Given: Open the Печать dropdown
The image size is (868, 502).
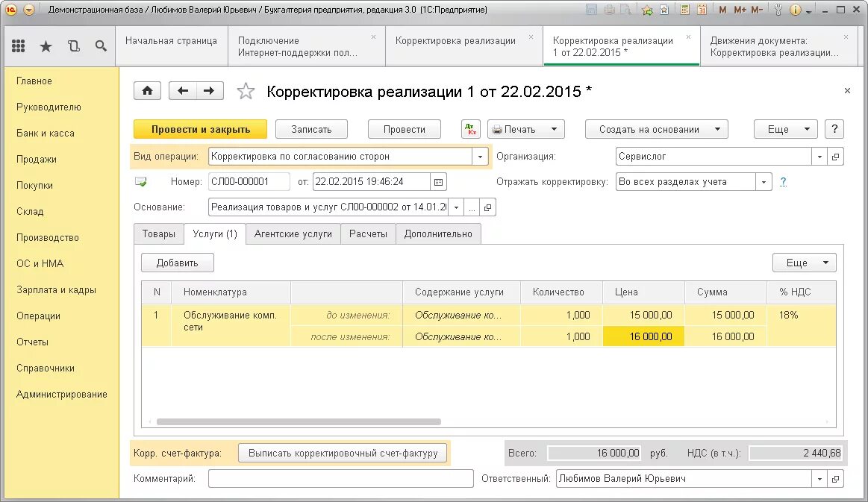Looking at the screenshot, I should (x=526, y=130).
